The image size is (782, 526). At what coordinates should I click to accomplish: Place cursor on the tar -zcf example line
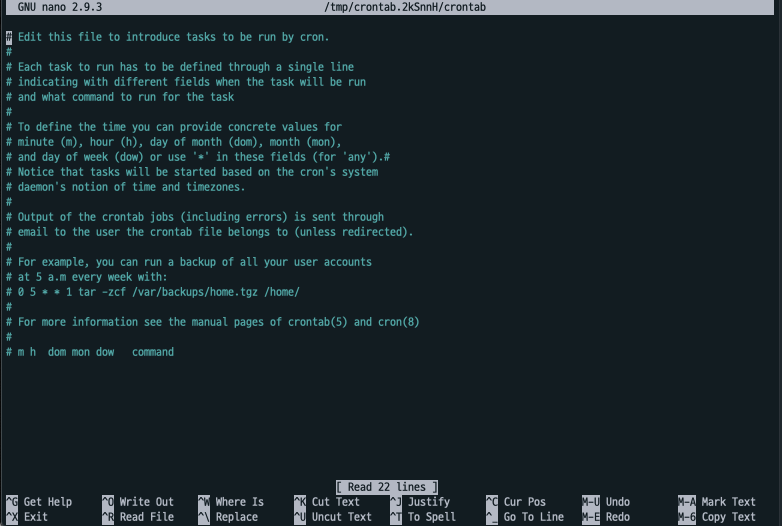coord(153,292)
